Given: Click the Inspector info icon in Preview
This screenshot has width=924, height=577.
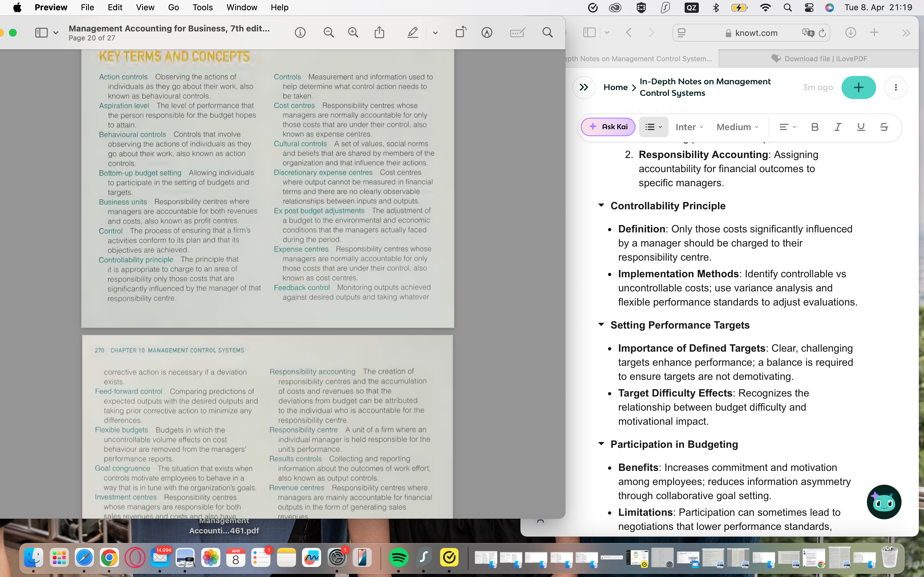Looking at the screenshot, I should point(300,33).
